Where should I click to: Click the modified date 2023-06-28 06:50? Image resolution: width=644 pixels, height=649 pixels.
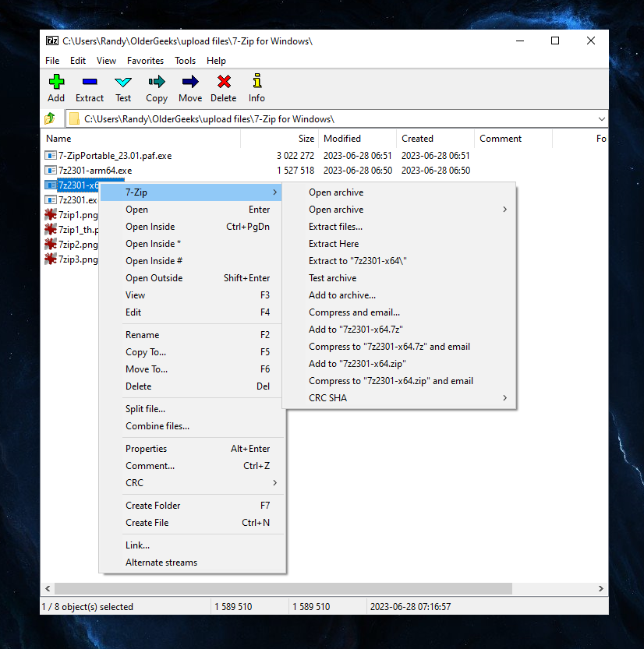click(358, 171)
